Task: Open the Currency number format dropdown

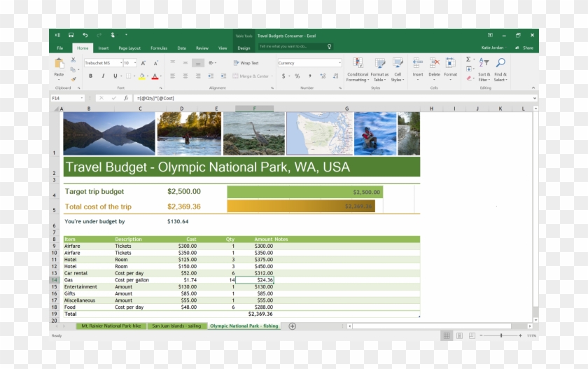Action: [x=339, y=63]
